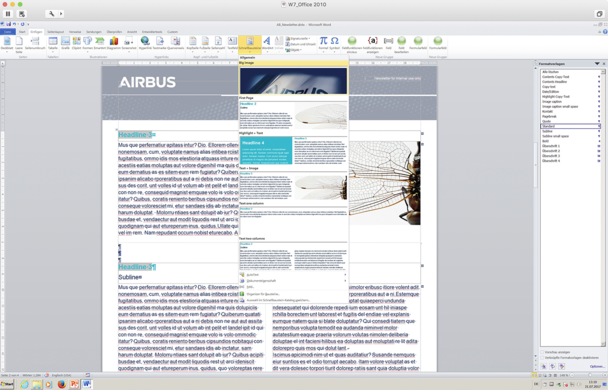Switch to the Seitenlayout tab

click(55, 32)
